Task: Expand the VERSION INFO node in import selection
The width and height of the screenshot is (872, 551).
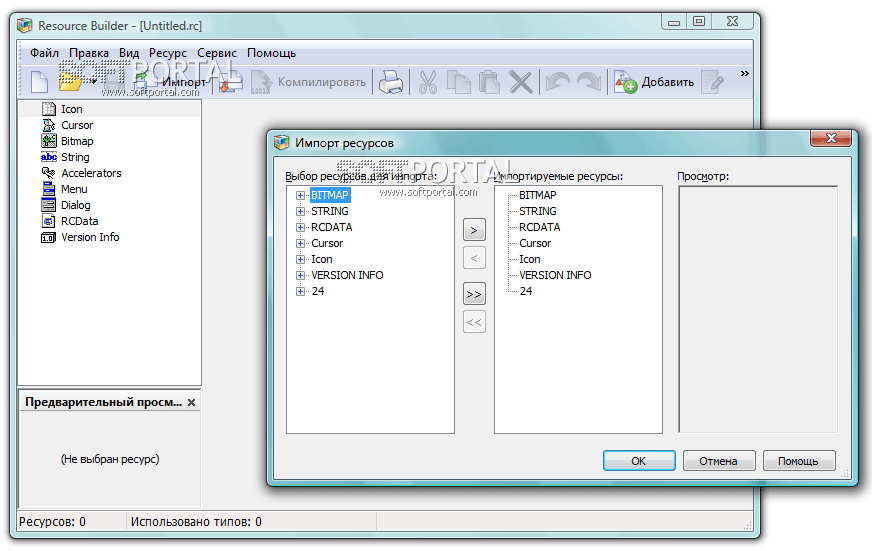Action: click(x=300, y=276)
